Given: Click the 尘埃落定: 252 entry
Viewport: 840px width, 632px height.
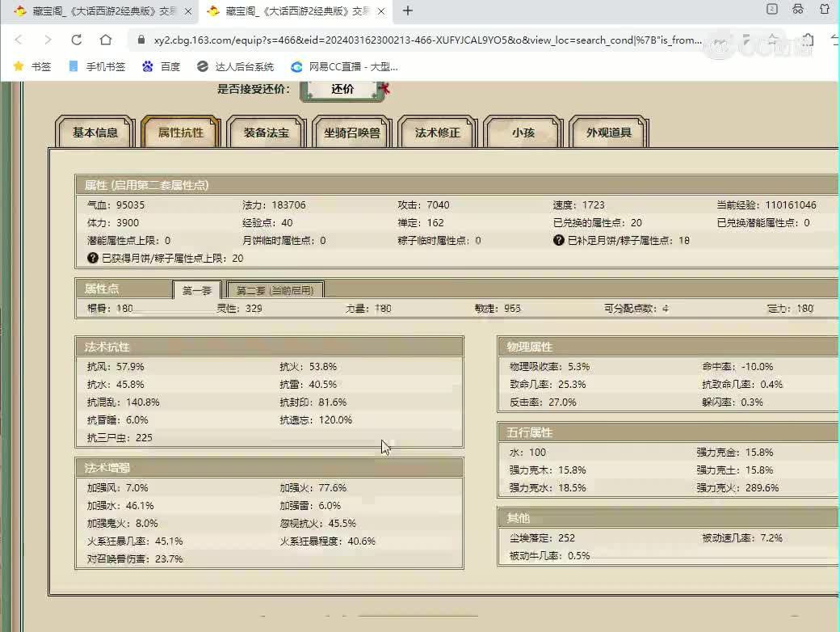Looking at the screenshot, I should click(x=542, y=537).
